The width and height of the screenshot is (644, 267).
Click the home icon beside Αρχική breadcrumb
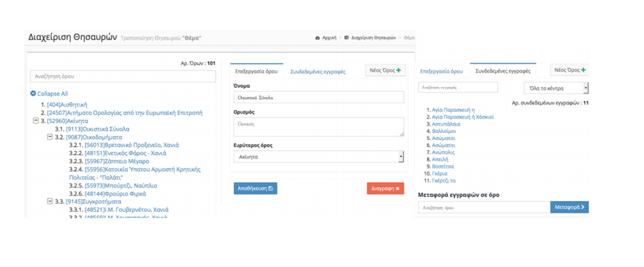point(318,38)
